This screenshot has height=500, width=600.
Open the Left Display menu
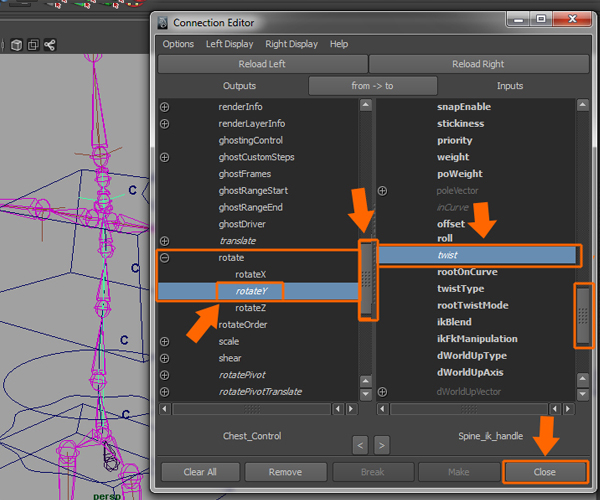[x=230, y=44]
